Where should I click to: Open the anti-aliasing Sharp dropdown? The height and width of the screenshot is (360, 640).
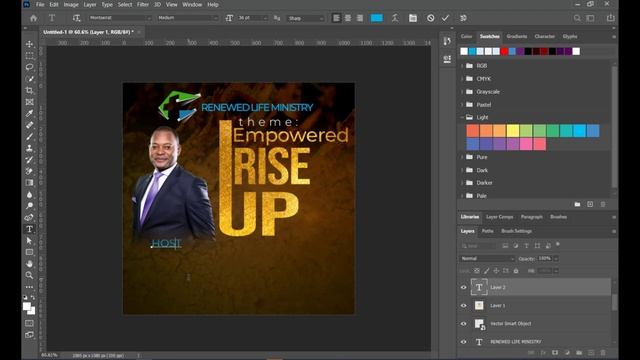coord(306,18)
